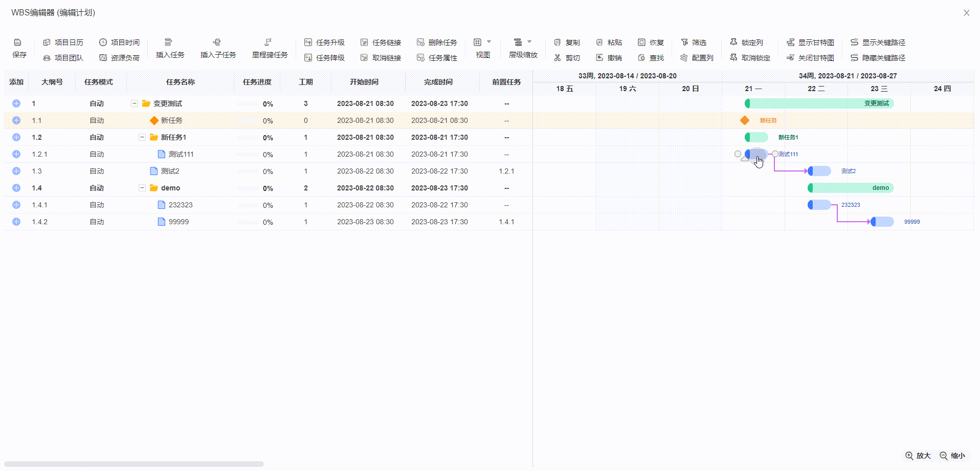Sort by the 开始时间 column header

(364, 82)
